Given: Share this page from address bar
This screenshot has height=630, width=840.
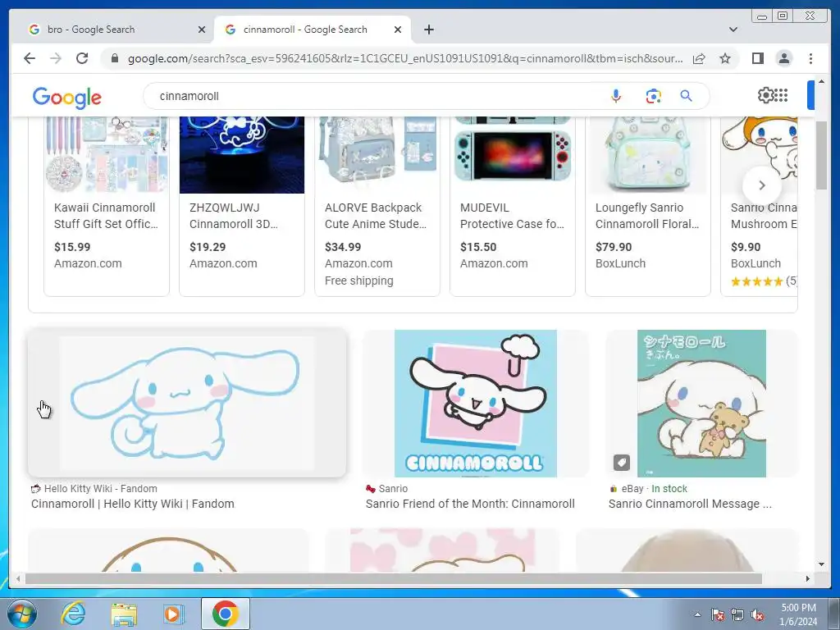Looking at the screenshot, I should click(x=699, y=58).
